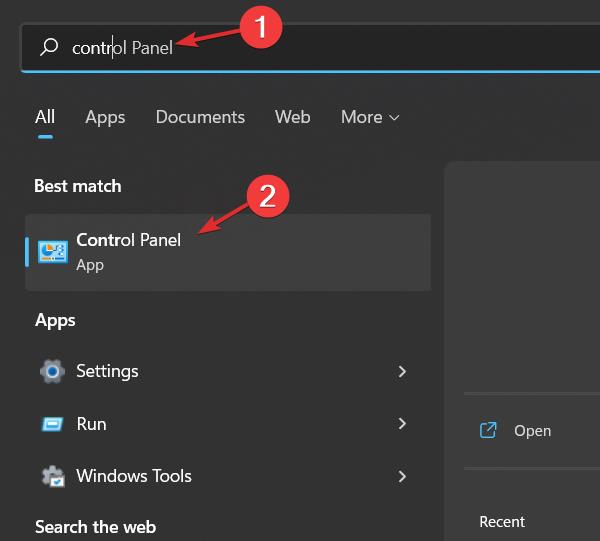The height and width of the screenshot is (541, 600).
Task: Click the Run app icon
Action: tap(52, 424)
